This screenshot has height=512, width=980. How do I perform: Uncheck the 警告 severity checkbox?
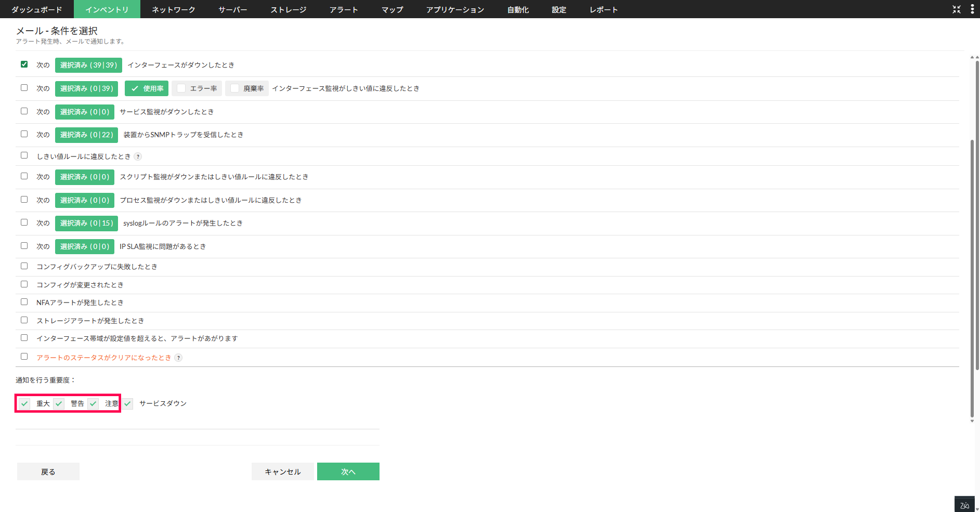tap(59, 404)
